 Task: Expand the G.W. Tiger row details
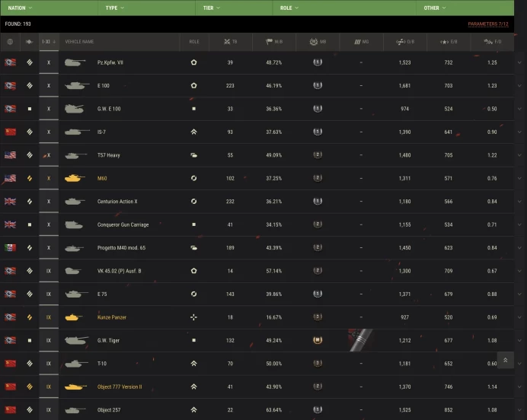[519, 340]
